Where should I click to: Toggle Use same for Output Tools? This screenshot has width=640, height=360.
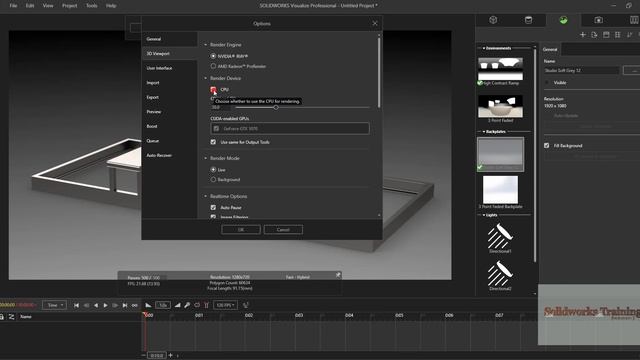pos(213,142)
